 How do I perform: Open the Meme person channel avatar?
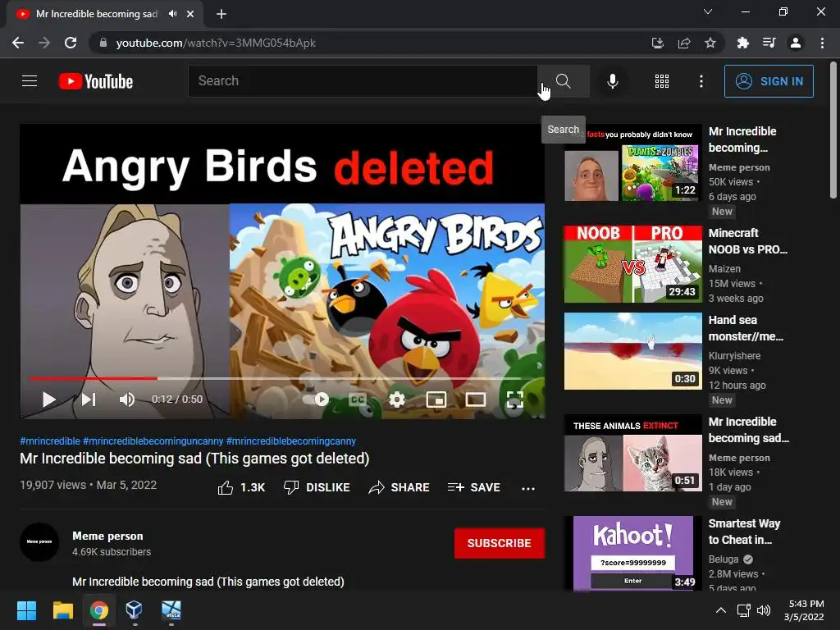[39, 542]
